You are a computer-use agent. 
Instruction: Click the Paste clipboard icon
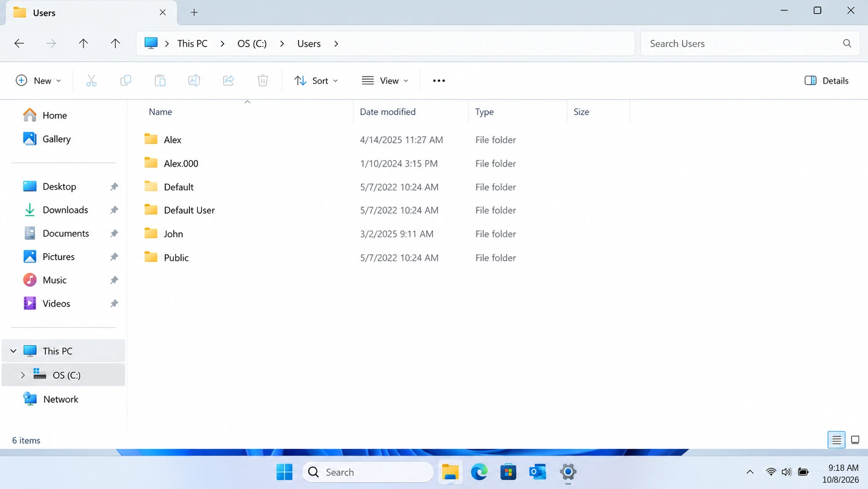pyautogui.click(x=160, y=81)
